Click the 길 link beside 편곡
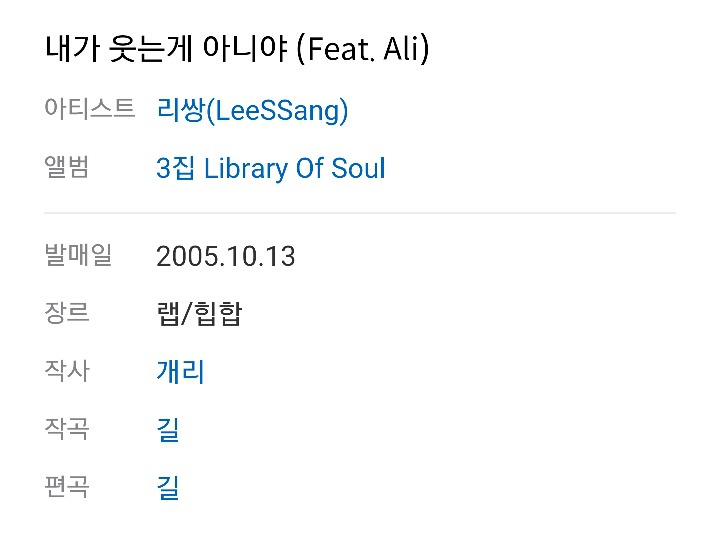 (168, 488)
